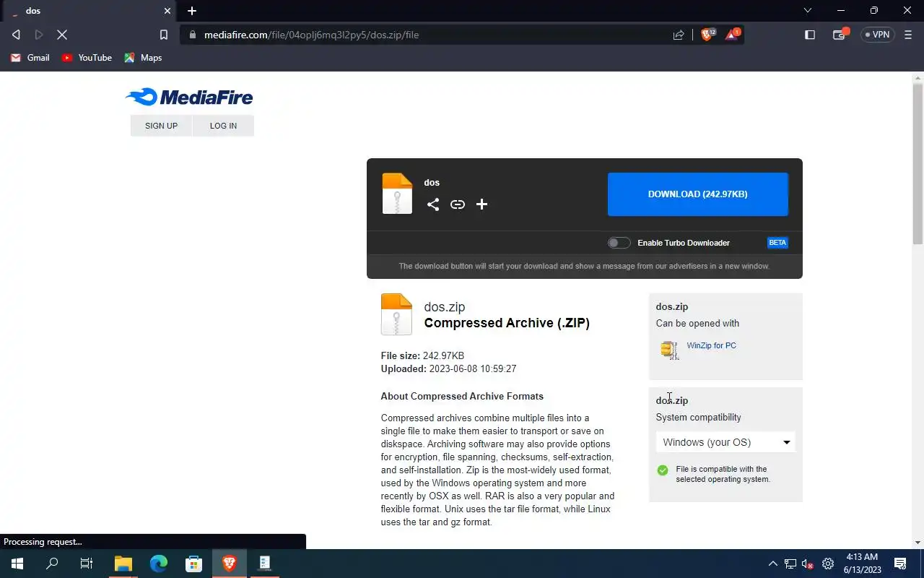Open WinZip for PC link
Viewport: 924px width, 578px height.
(x=711, y=345)
